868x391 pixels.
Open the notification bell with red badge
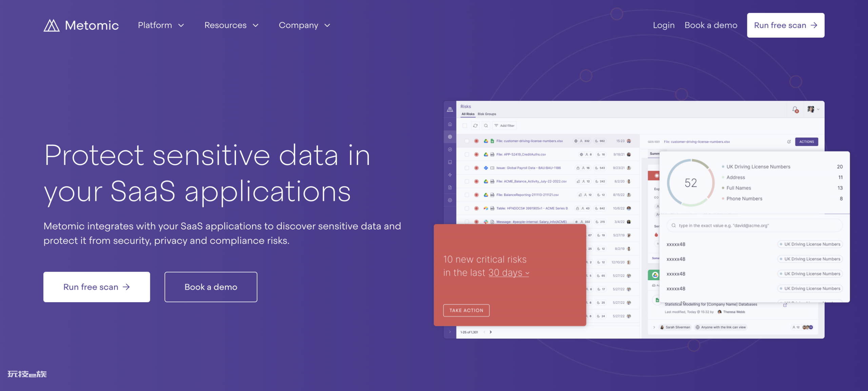(x=795, y=109)
